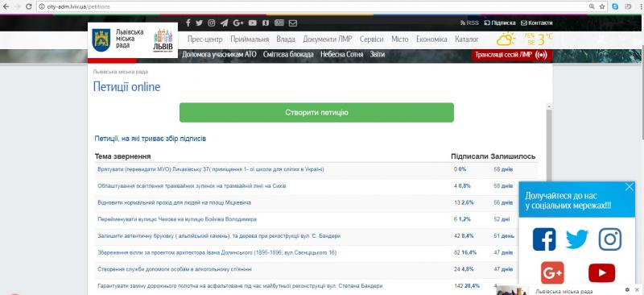Open petition Збереження вілли Івана Долинського

[x=217, y=252]
